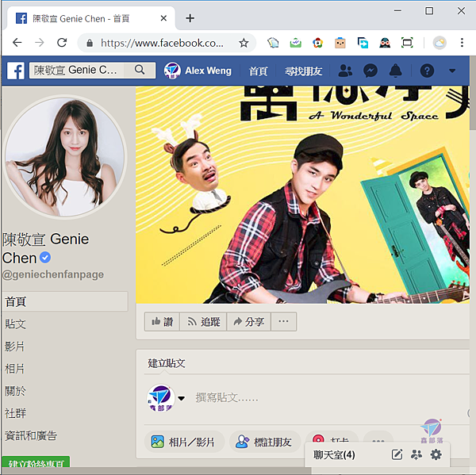Expand the account menu arrow in the blue bar

coord(452,71)
